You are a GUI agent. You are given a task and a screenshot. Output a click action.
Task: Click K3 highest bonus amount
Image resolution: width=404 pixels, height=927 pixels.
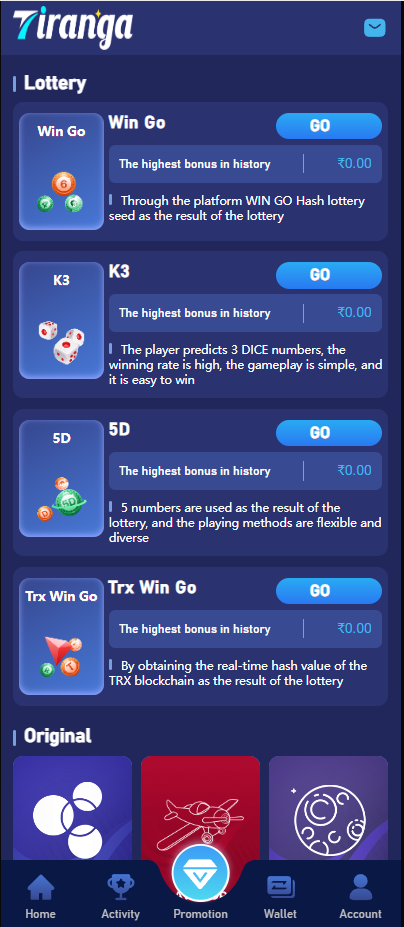point(354,313)
